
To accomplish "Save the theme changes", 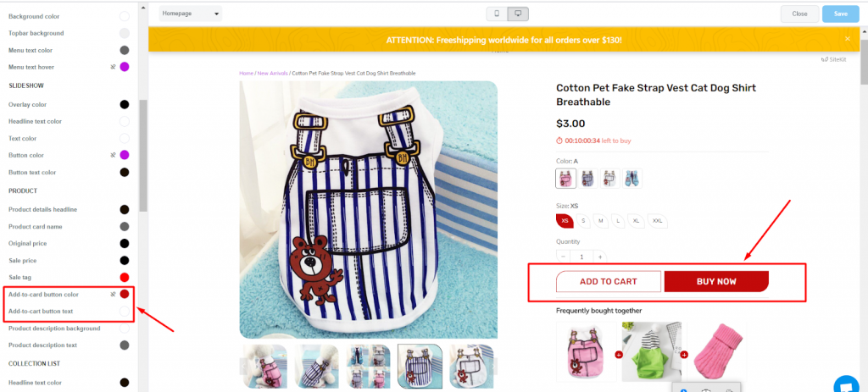I will [x=840, y=14].
